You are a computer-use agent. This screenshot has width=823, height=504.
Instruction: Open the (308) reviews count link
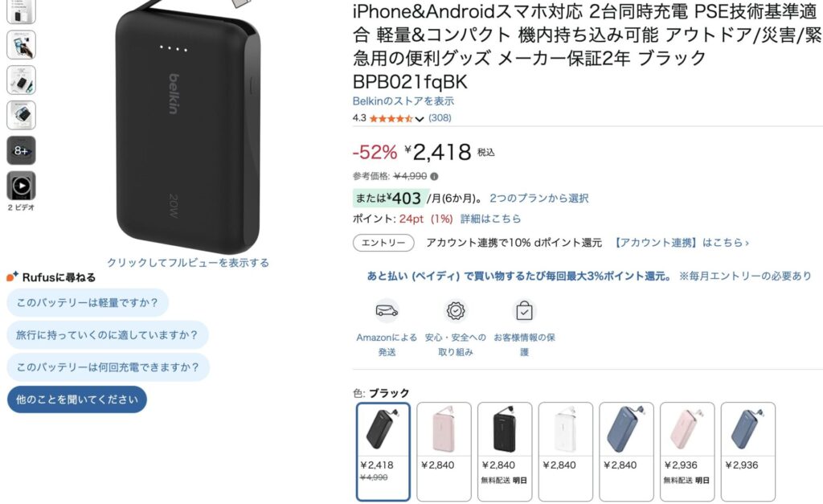440,118
